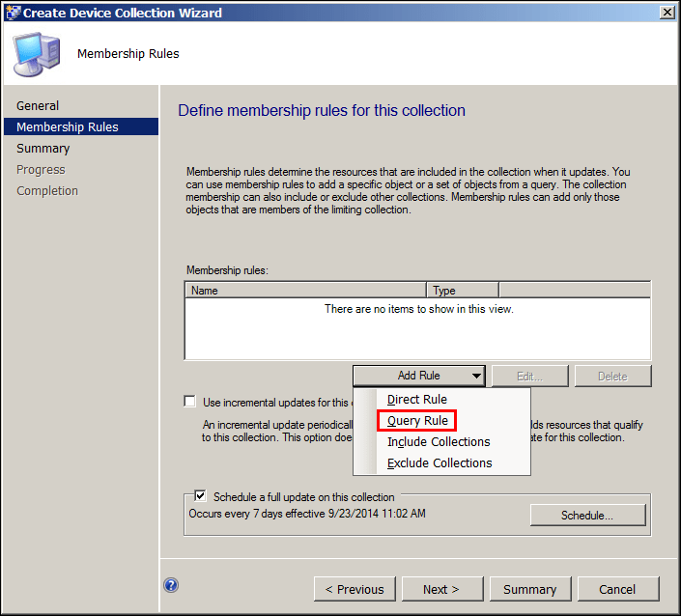Cancel the wizard
Image resolution: width=681 pixels, height=616 pixels.
click(x=617, y=589)
